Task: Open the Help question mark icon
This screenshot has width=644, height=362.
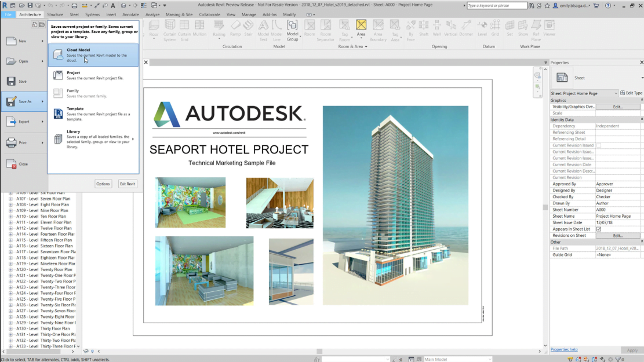Action: pyautogui.click(x=608, y=6)
